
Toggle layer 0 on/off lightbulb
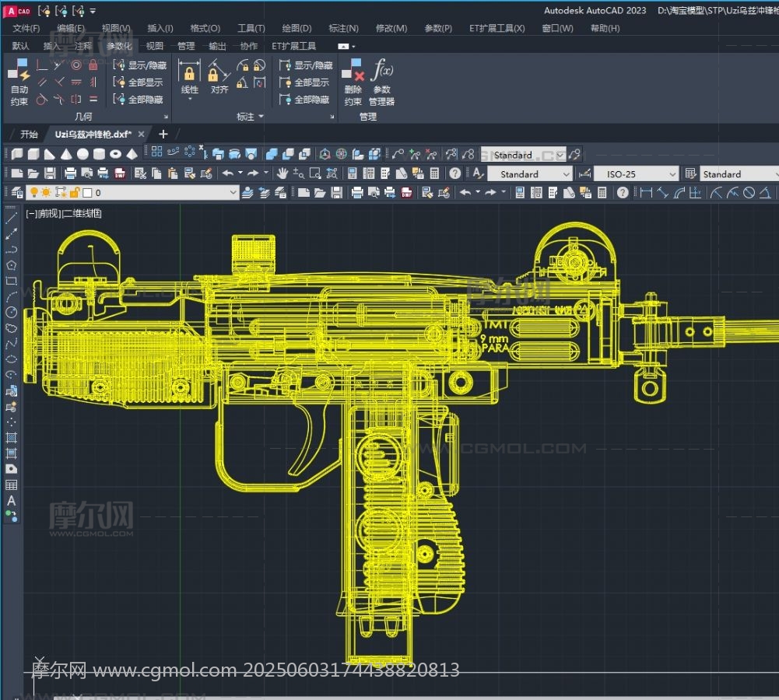33,193
